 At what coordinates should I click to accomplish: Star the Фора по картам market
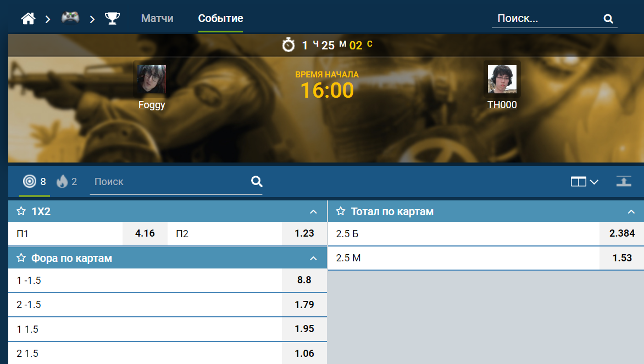tap(21, 258)
